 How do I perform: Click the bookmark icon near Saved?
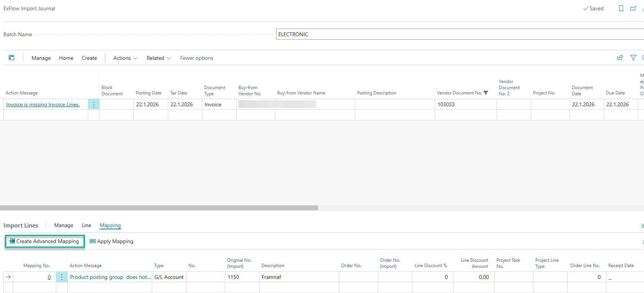(x=621, y=8)
